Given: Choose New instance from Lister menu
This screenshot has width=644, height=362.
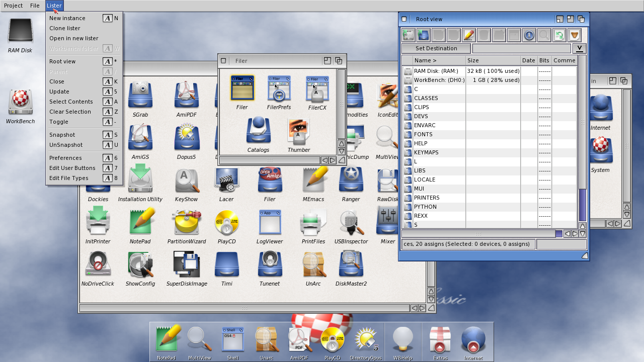Looking at the screenshot, I should coord(84,18).
